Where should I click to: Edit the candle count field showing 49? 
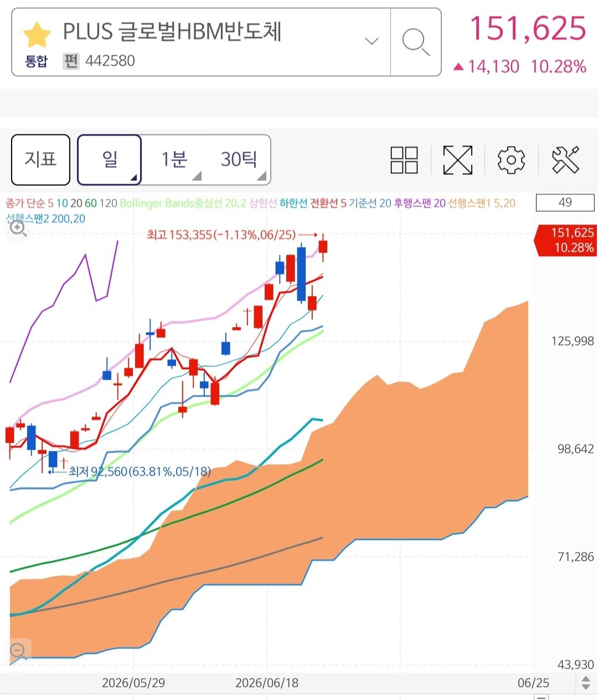click(565, 203)
